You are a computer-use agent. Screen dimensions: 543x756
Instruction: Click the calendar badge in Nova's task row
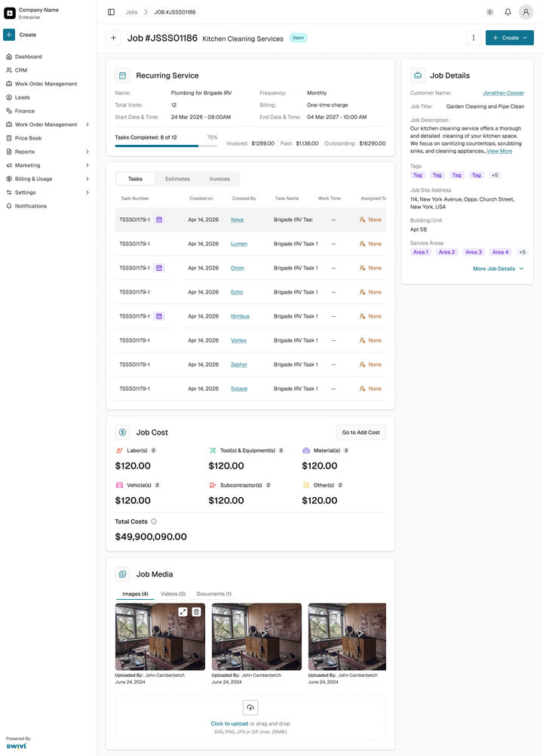coord(159,220)
